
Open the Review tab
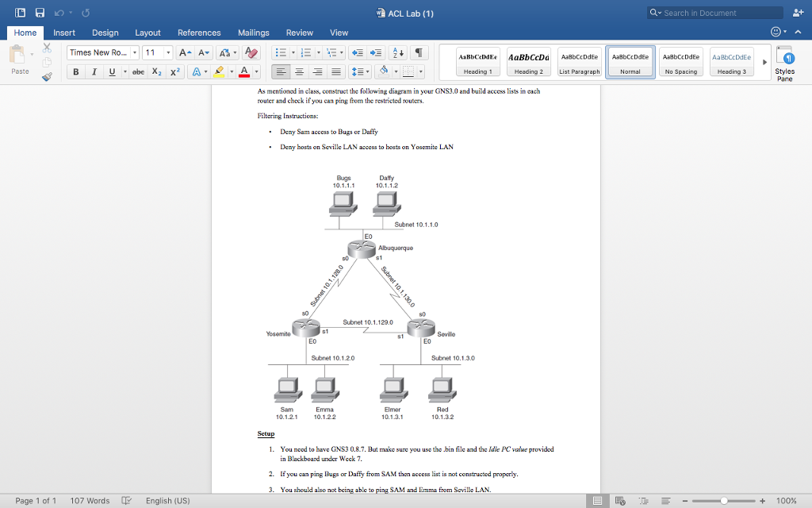pyautogui.click(x=299, y=33)
